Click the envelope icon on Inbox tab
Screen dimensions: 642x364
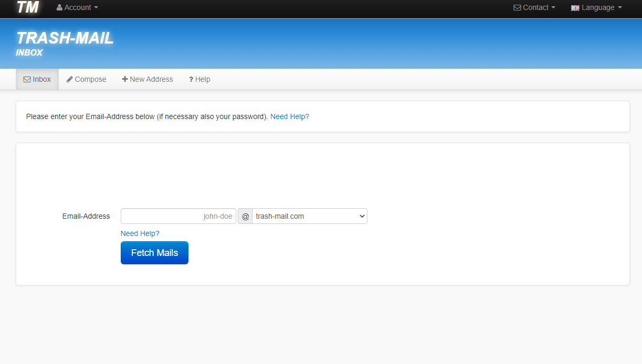27,79
